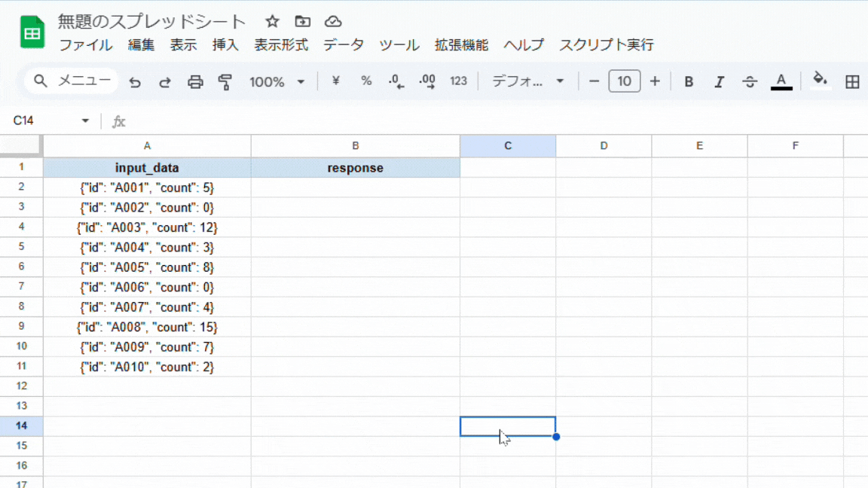Open the fill color picker

click(821, 81)
